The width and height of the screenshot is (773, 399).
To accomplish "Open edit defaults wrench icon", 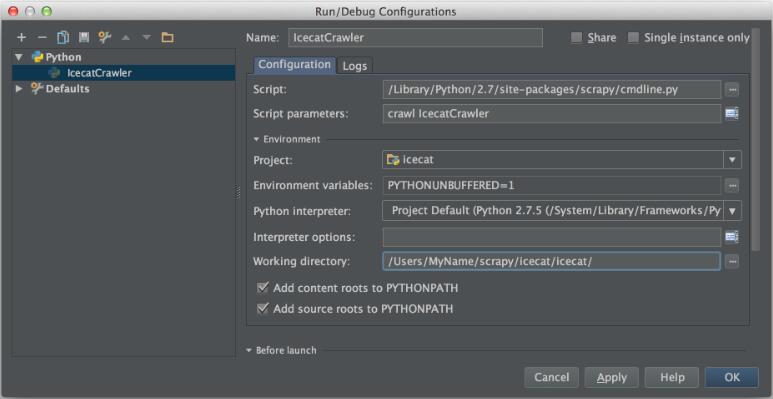I will [x=105, y=37].
